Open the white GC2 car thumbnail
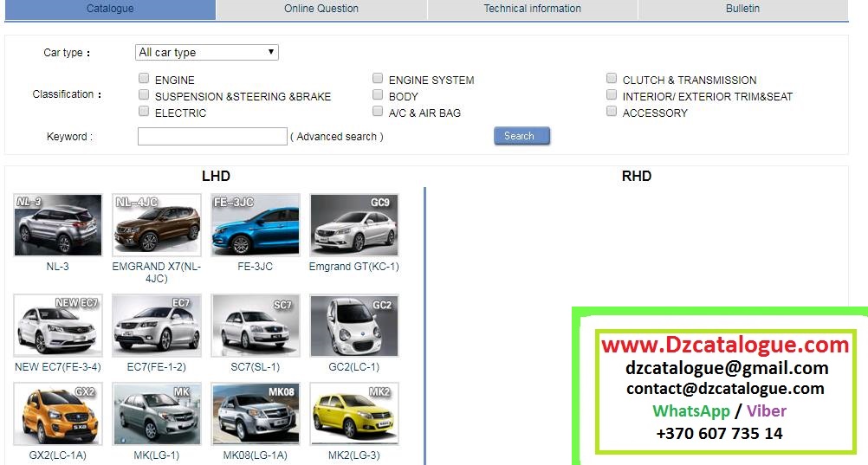The height and width of the screenshot is (465, 868). coord(354,325)
